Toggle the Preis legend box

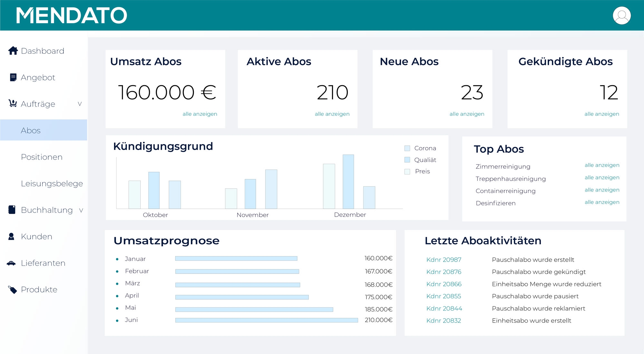407,171
